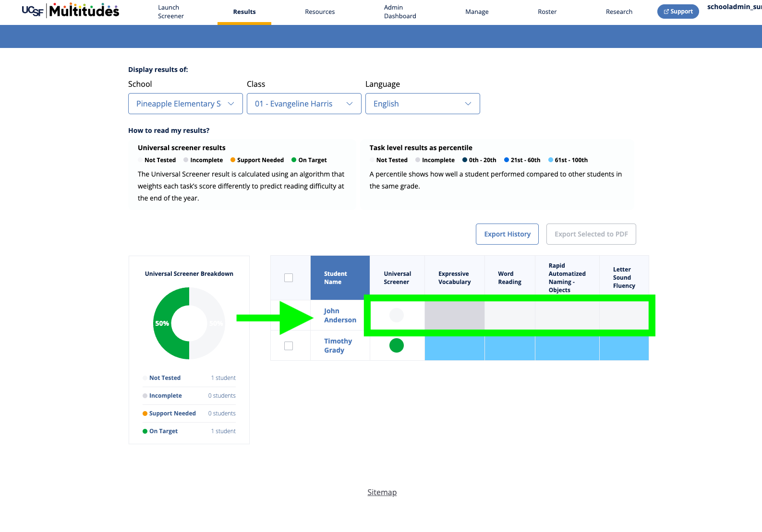Click the 0th - 20th percentile legend dot

465,160
